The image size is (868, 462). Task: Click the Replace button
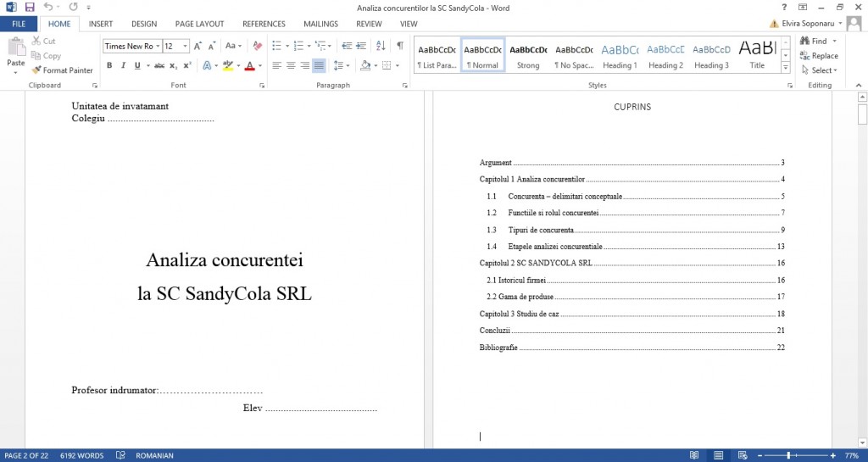819,56
